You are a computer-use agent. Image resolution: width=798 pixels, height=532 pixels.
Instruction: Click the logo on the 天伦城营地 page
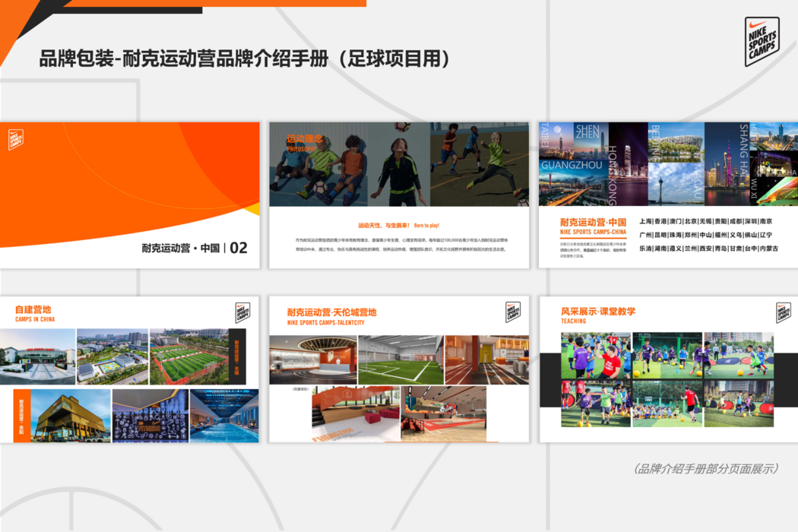pyautogui.click(x=513, y=312)
